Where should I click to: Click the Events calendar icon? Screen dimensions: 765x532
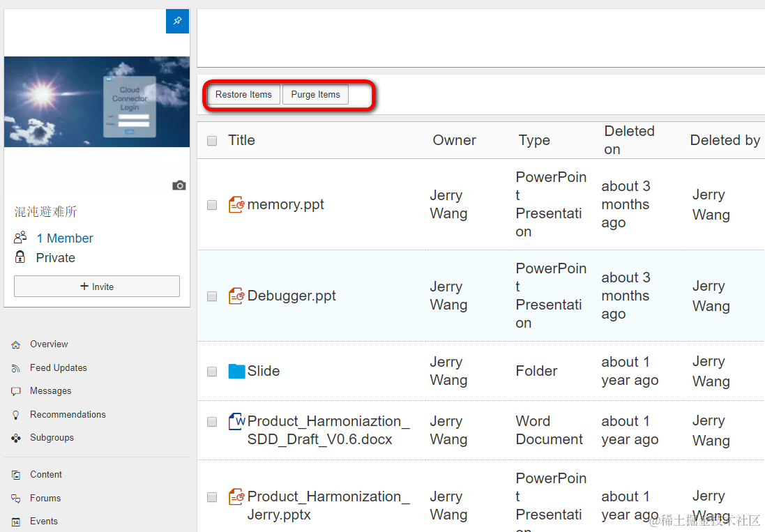coord(15,522)
